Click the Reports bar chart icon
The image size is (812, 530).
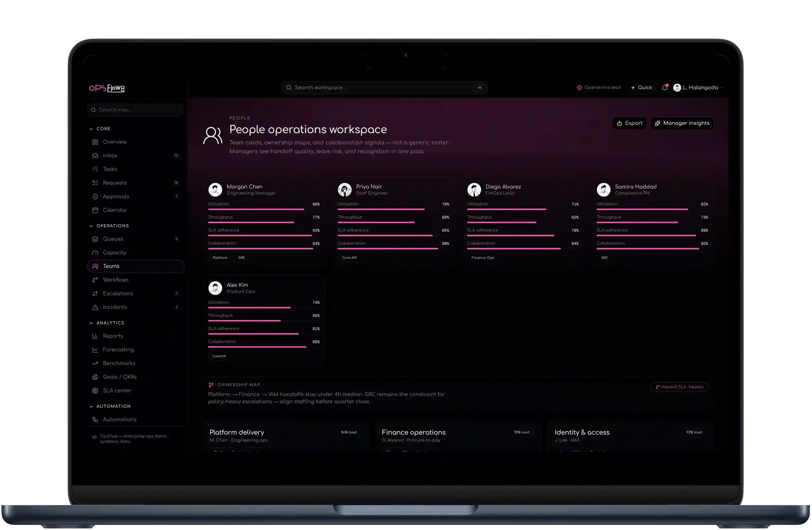[95, 336]
